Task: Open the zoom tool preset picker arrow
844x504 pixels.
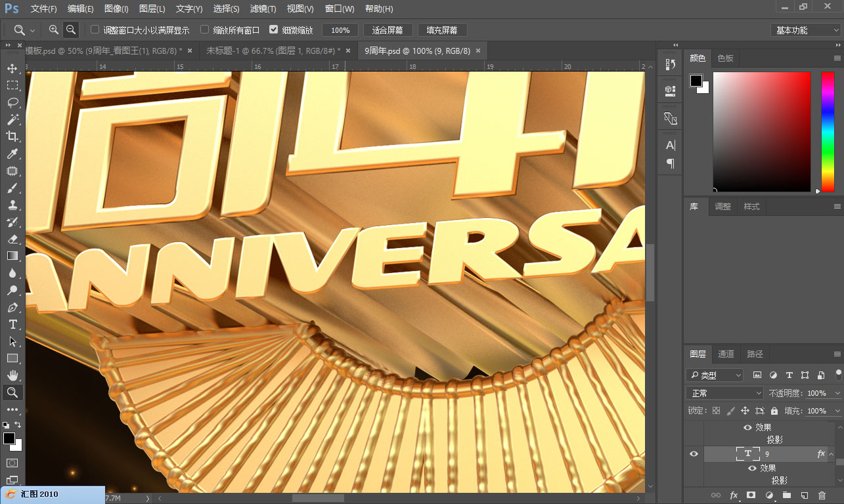Action: (x=32, y=30)
